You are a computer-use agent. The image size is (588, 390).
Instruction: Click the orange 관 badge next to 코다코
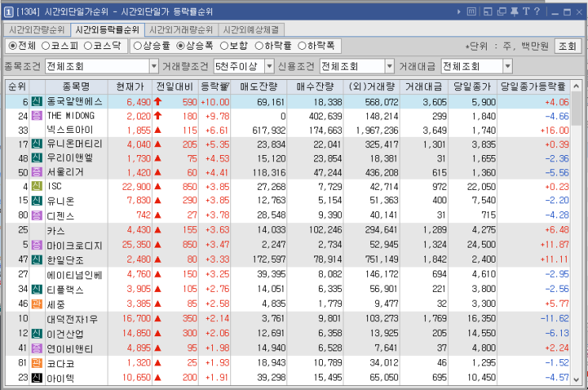(x=36, y=363)
